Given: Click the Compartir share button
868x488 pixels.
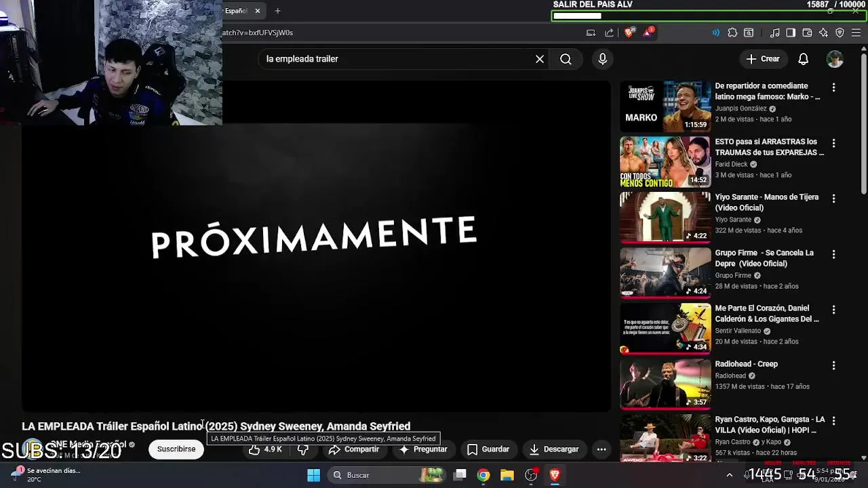Looking at the screenshot, I should (354, 449).
